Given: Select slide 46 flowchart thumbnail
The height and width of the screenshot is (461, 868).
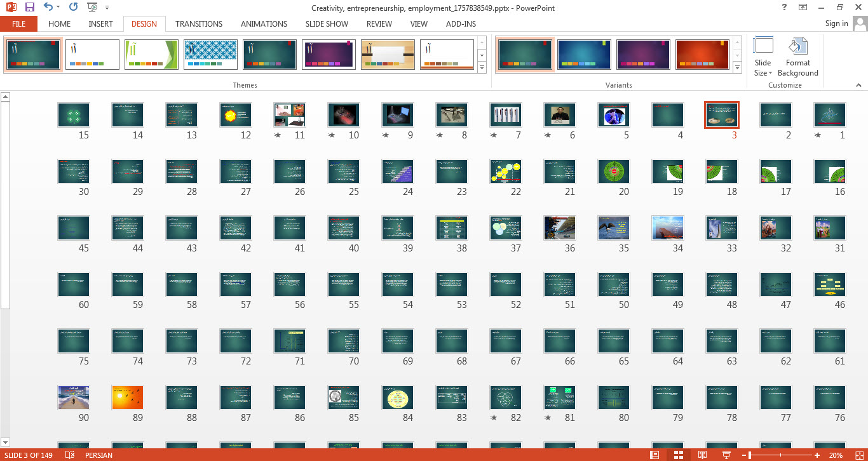Looking at the screenshot, I should (830, 284).
